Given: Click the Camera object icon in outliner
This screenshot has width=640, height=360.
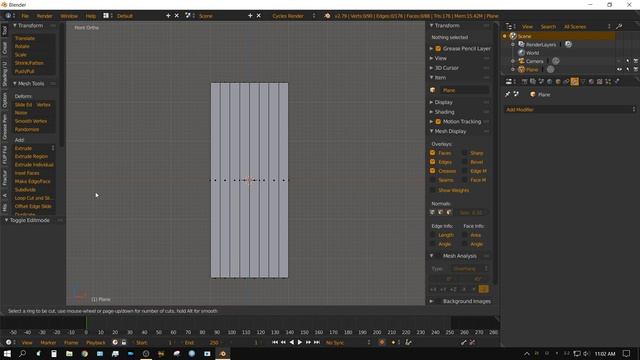Looking at the screenshot, I should click(x=521, y=61).
